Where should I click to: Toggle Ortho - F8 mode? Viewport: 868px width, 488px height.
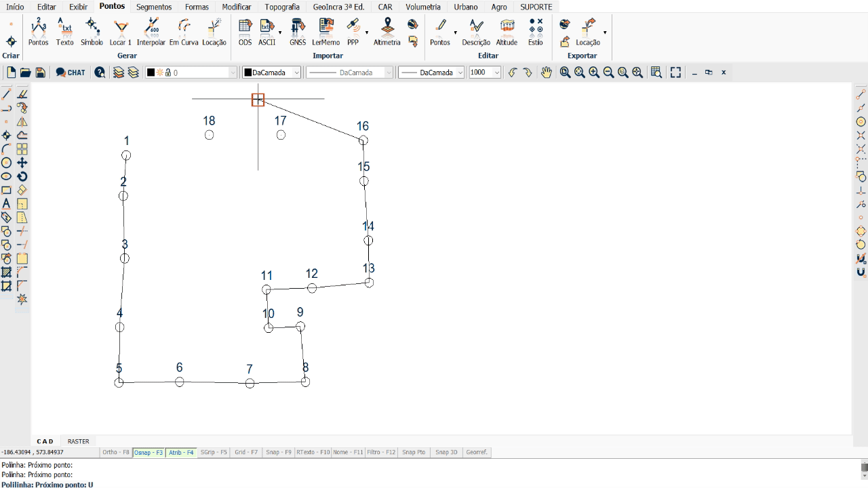(x=115, y=452)
